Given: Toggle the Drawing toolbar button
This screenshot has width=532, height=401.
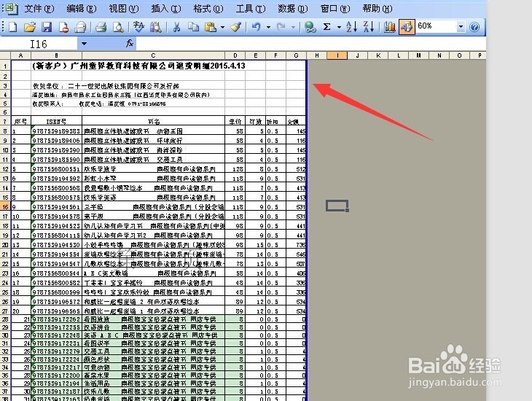Looking at the screenshot, I should pyautogui.click(x=407, y=27).
